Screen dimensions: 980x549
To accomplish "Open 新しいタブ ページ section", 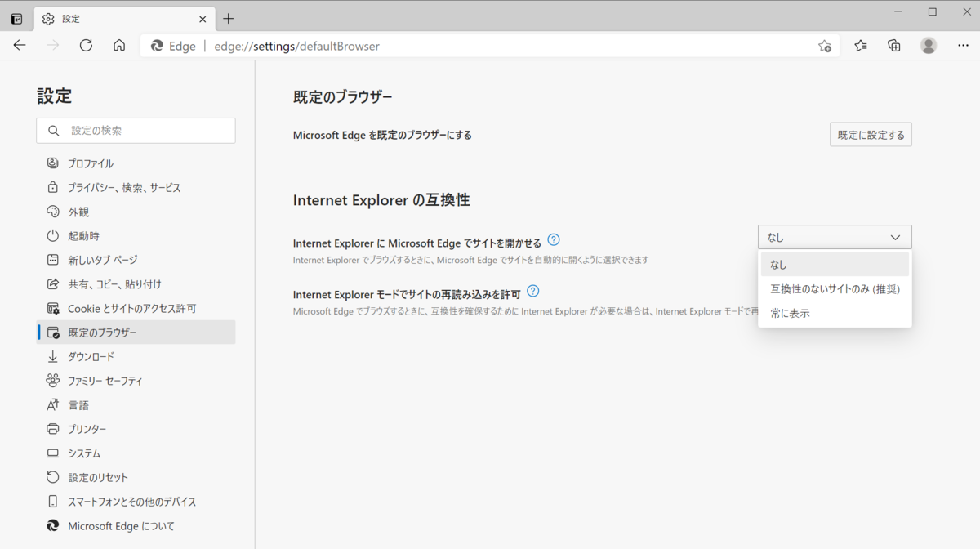I will [136, 260].
